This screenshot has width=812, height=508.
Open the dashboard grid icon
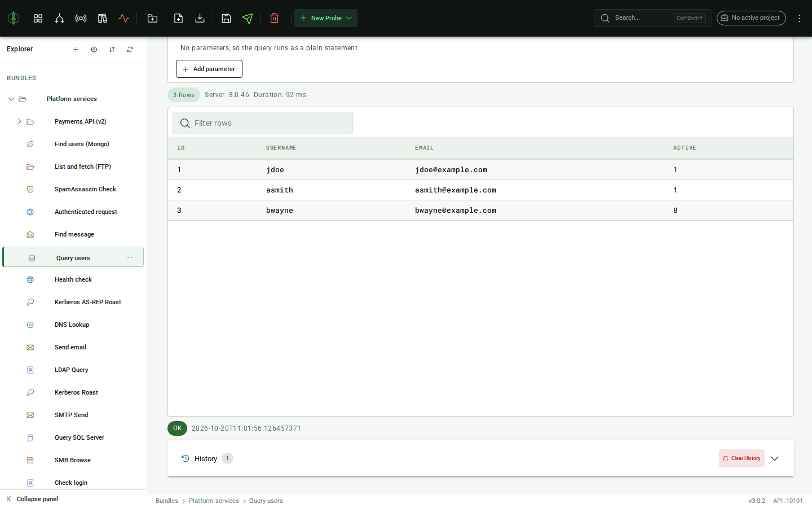38,18
